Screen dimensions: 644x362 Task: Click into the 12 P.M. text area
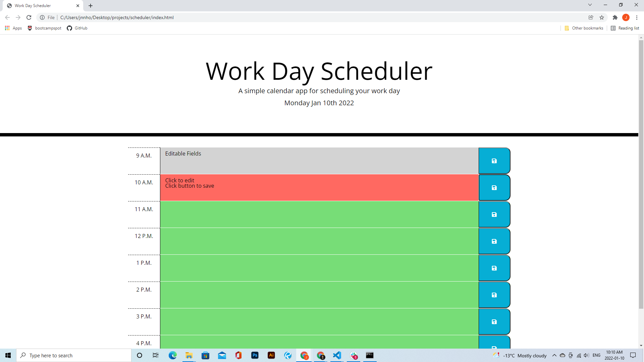point(319,241)
